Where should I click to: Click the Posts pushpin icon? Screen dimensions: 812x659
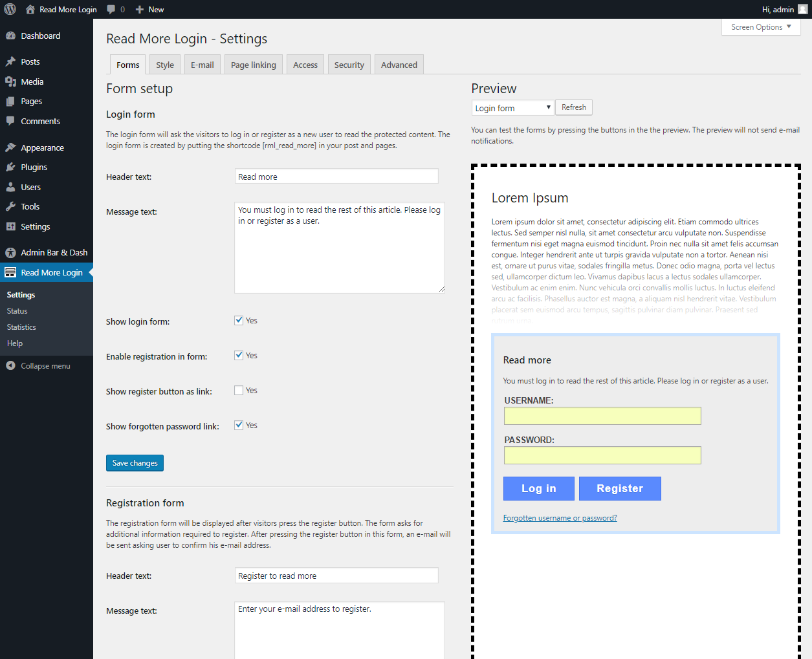[10, 62]
